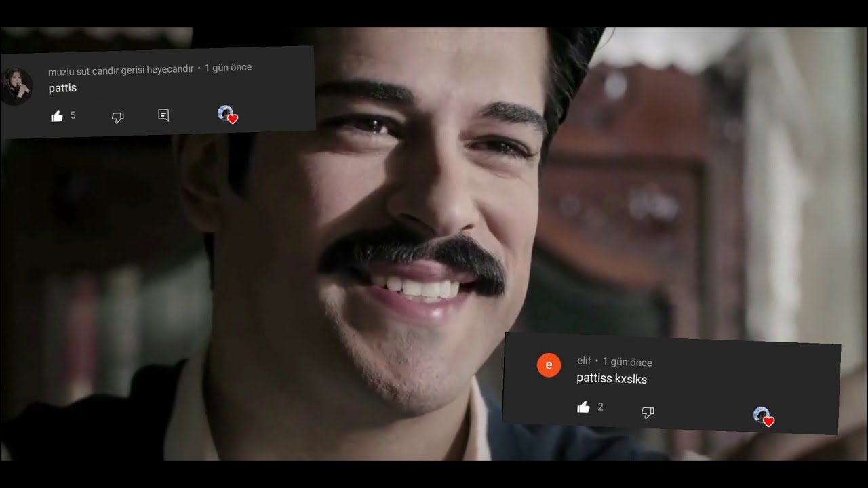Open elif's orange avatar

click(x=549, y=365)
